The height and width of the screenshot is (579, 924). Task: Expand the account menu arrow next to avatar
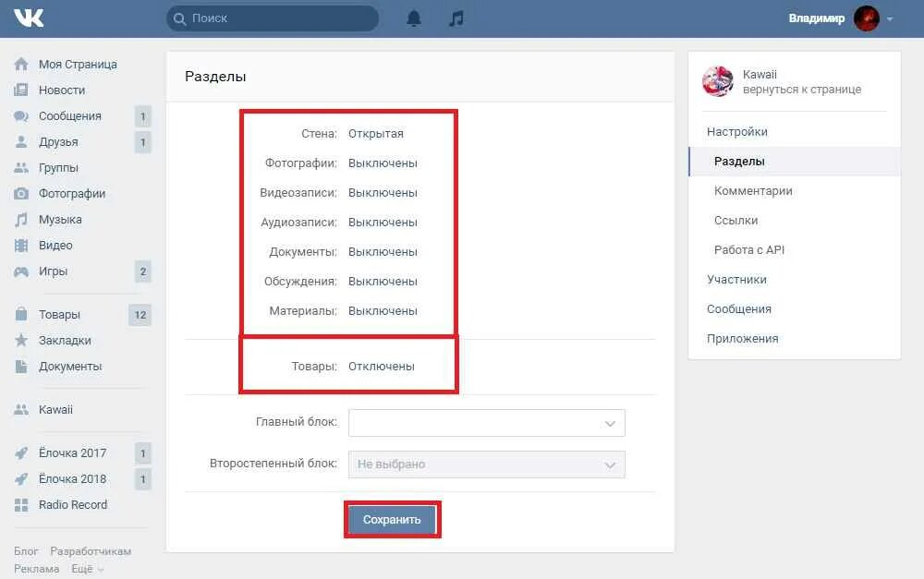(890, 19)
